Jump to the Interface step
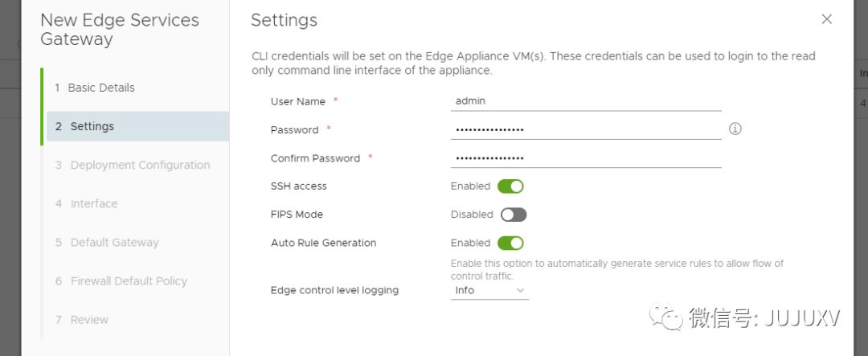The image size is (868, 356). point(93,203)
